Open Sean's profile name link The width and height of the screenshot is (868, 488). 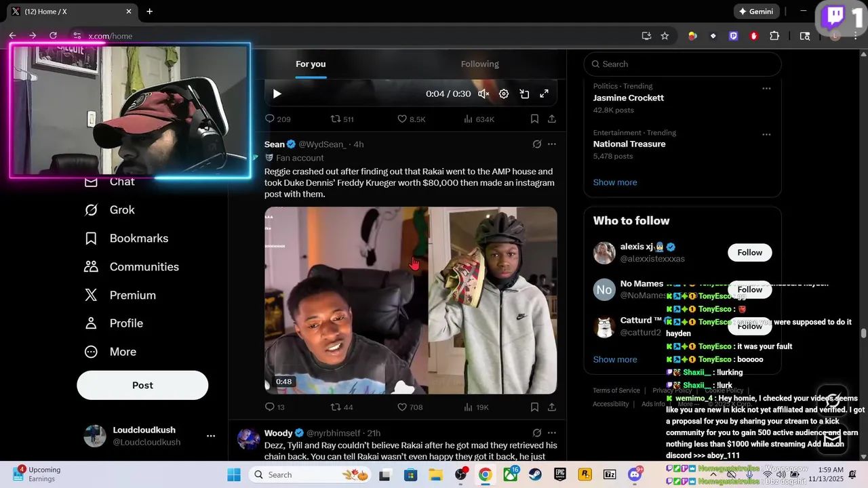click(275, 144)
